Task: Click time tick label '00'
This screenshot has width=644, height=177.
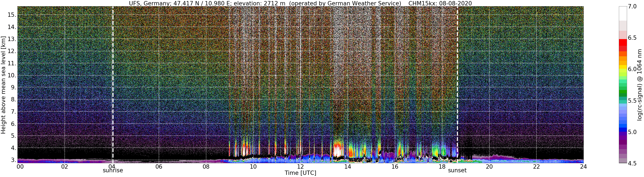Action: tap(20, 166)
